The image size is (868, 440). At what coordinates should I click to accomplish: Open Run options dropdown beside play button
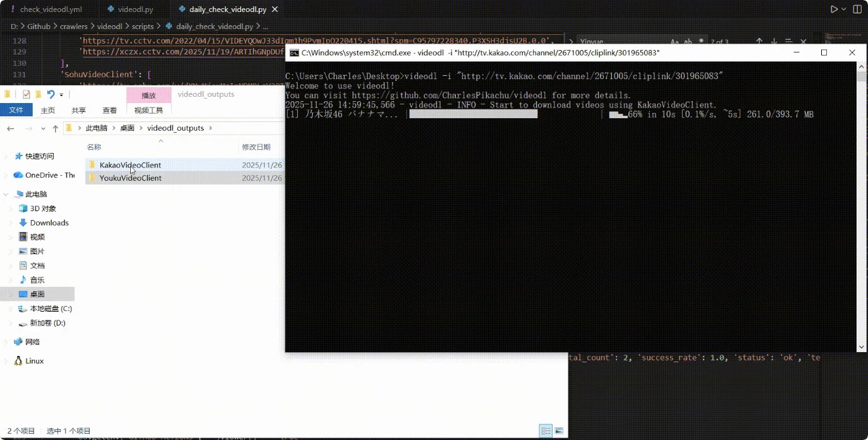844,9
